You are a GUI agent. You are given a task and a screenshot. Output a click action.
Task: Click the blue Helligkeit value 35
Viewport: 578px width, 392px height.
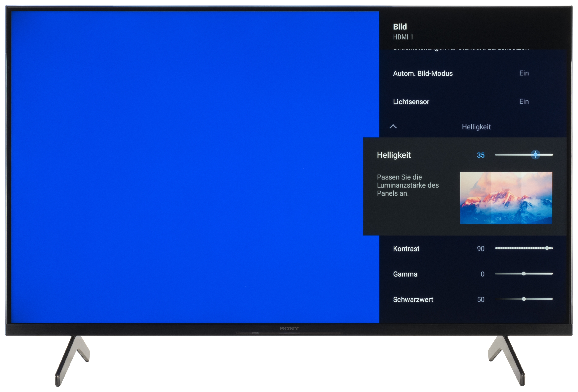pos(481,155)
